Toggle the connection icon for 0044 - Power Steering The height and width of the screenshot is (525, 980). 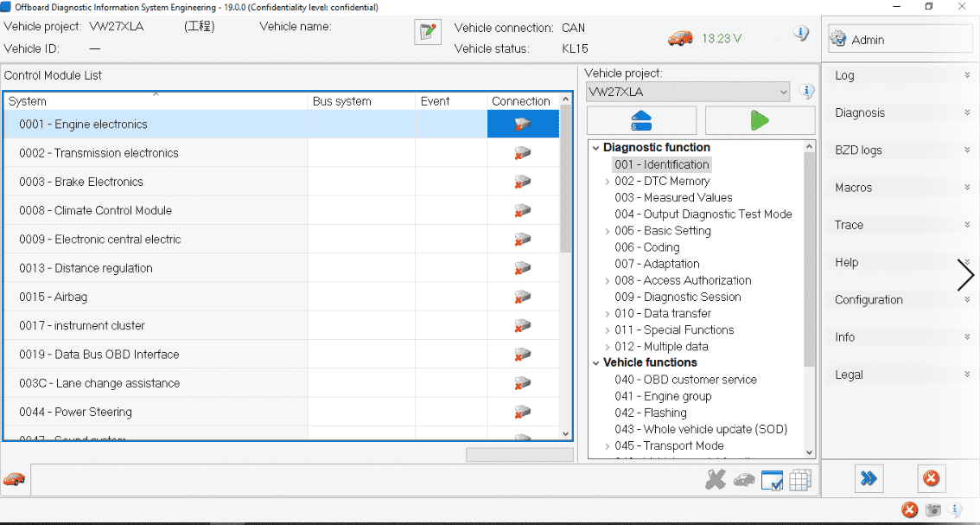523,412
